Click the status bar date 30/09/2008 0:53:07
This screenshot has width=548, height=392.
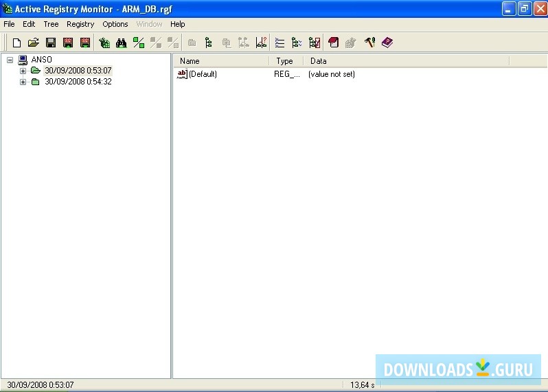click(41, 385)
